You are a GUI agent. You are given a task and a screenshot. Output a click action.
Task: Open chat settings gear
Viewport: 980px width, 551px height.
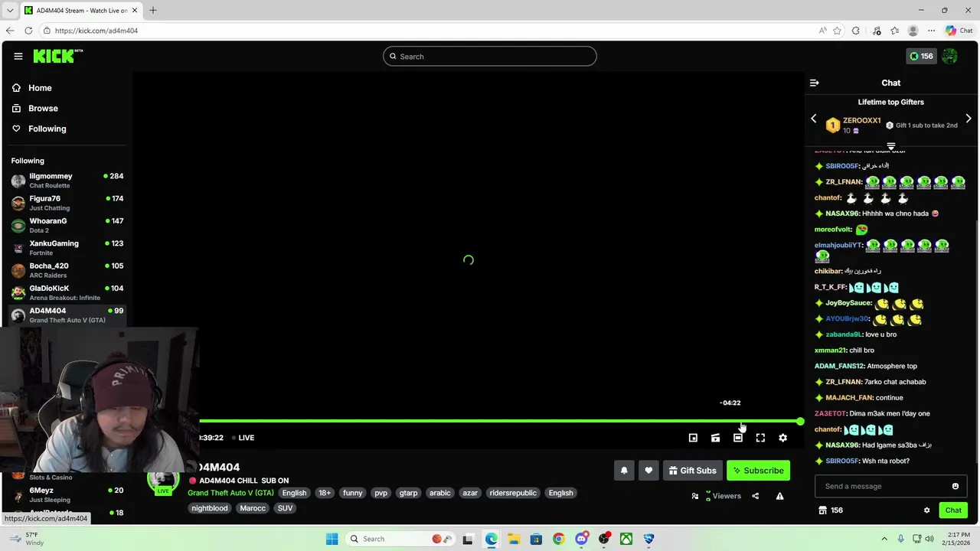(x=926, y=510)
